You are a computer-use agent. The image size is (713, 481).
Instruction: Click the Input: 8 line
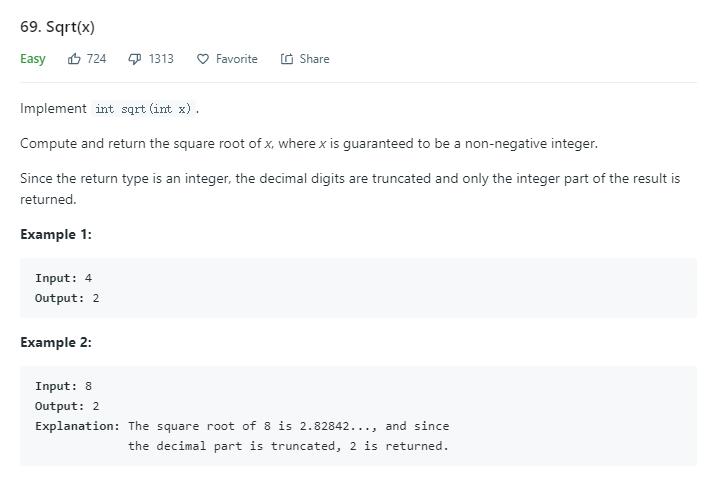pyautogui.click(x=64, y=386)
